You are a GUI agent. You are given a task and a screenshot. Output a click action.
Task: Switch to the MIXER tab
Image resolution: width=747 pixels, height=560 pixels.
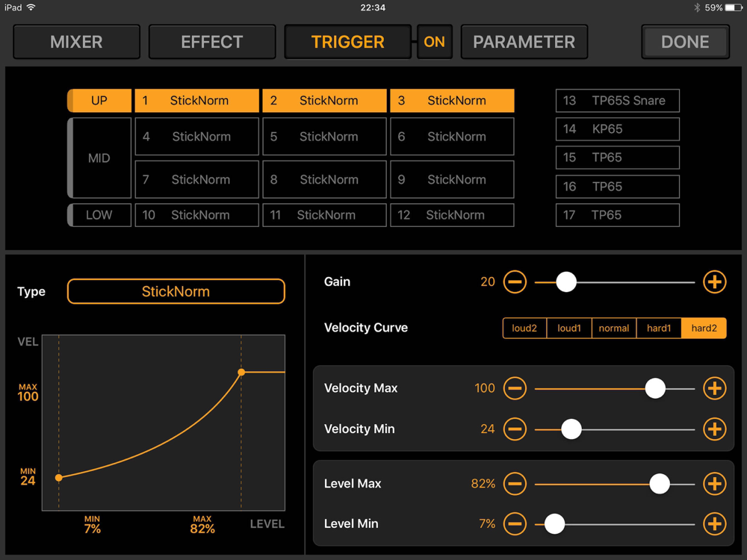76,42
